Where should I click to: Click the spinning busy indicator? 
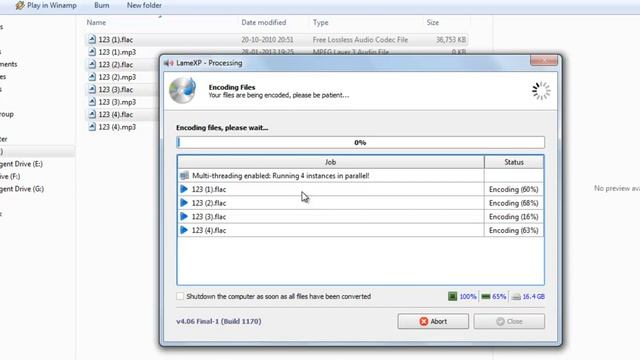[x=541, y=91]
